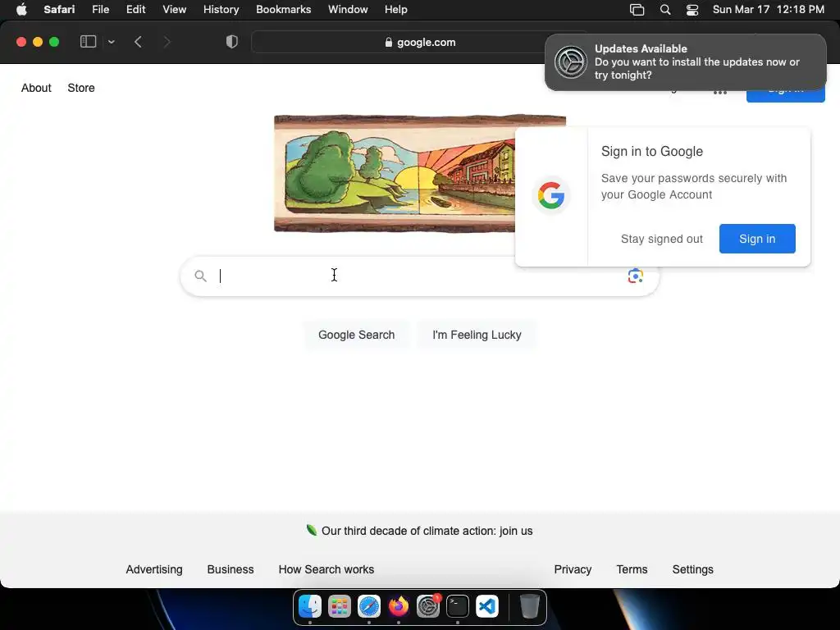Open the Apple menu

(21, 10)
